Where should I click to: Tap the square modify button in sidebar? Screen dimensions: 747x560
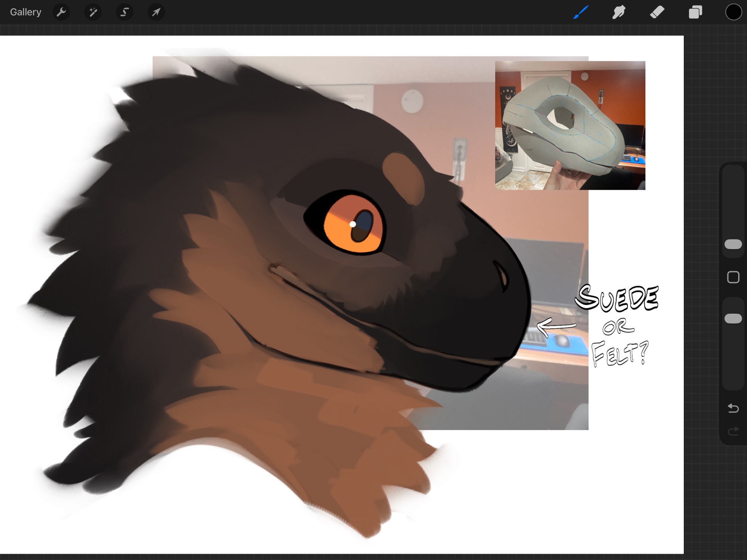tap(733, 277)
